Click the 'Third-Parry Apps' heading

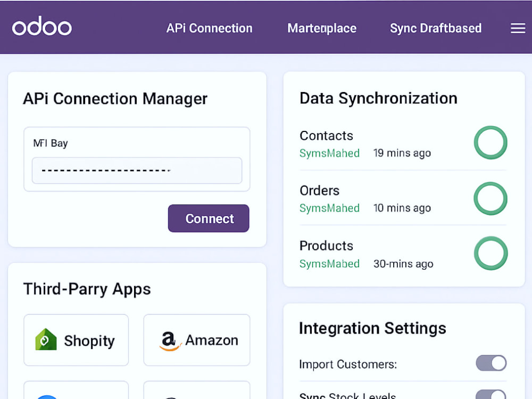[87, 289]
